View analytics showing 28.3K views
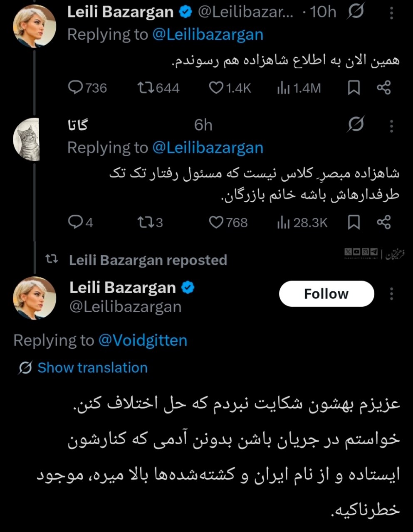The width and height of the screenshot is (413, 532). pos(283,222)
